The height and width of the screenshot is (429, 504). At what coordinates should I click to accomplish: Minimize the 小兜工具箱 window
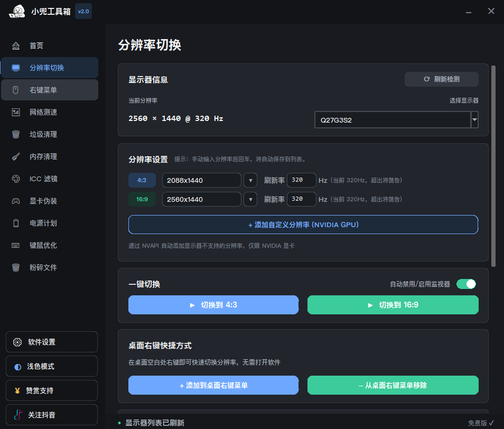pyautogui.click(x=469, y=12)
